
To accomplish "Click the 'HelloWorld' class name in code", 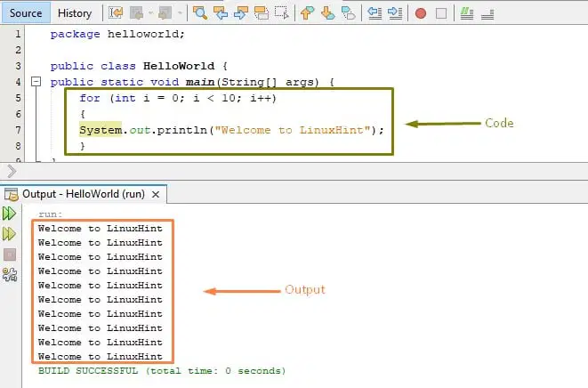I will coord(179,66).
